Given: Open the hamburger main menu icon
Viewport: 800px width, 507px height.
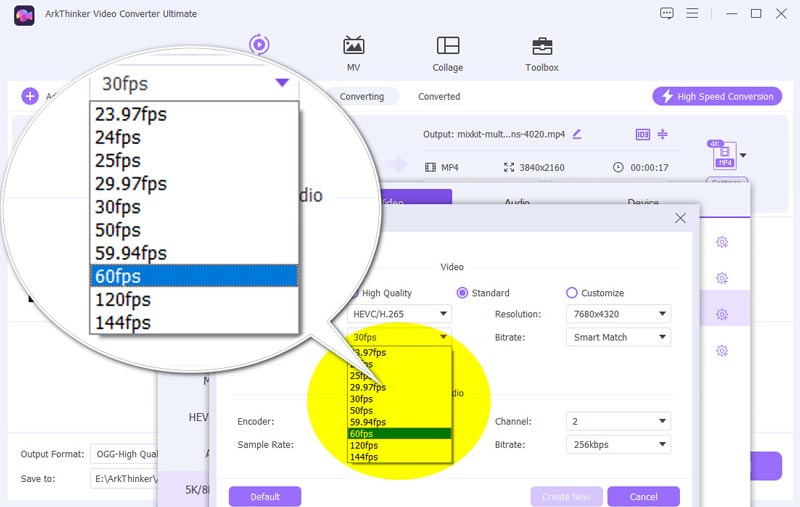Looking at the screenshot, I should [692, 13].
